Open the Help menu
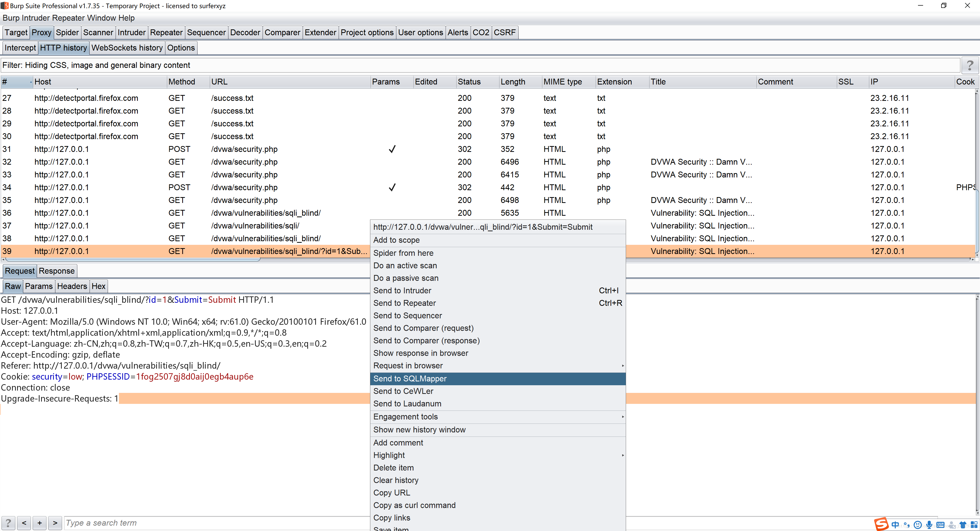The image size is (980, 531). pyautogui.click(x=126, y=18)
